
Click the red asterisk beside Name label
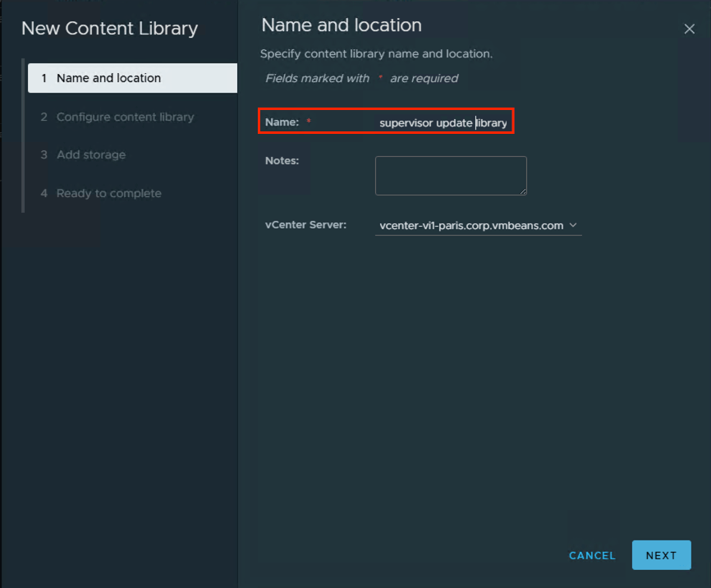309,122
